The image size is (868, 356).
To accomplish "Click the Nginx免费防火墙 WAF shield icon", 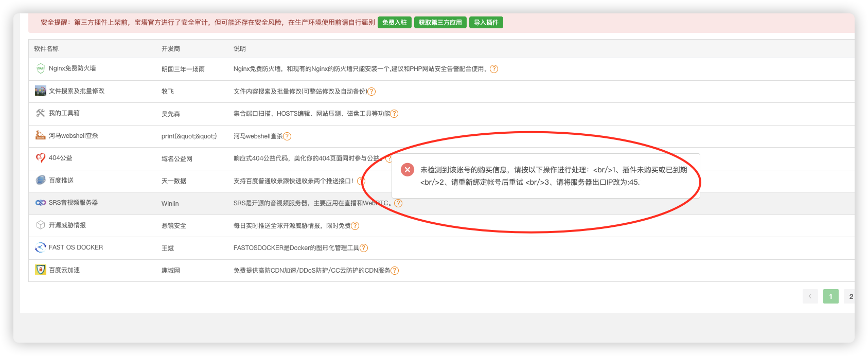I will (x=40, y=68).
